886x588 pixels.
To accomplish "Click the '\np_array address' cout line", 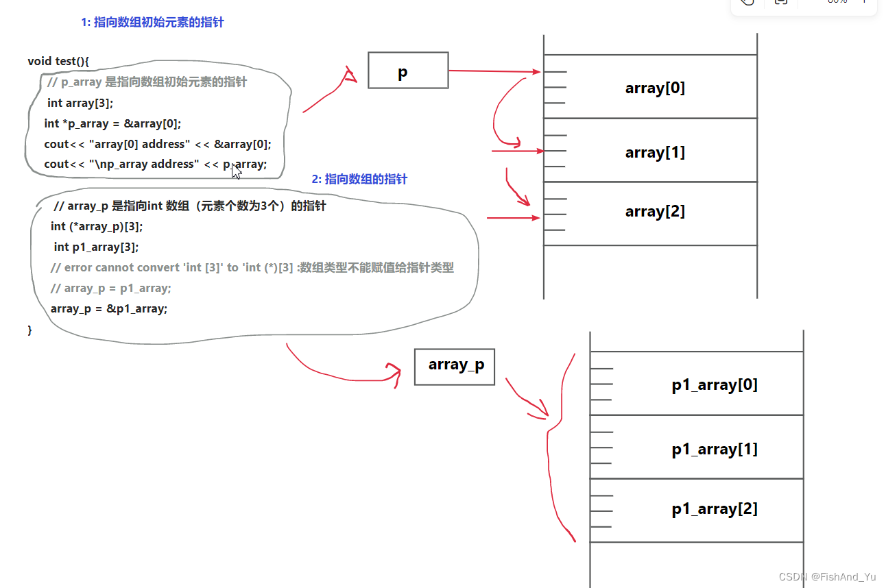I will [x=156, y=164].
